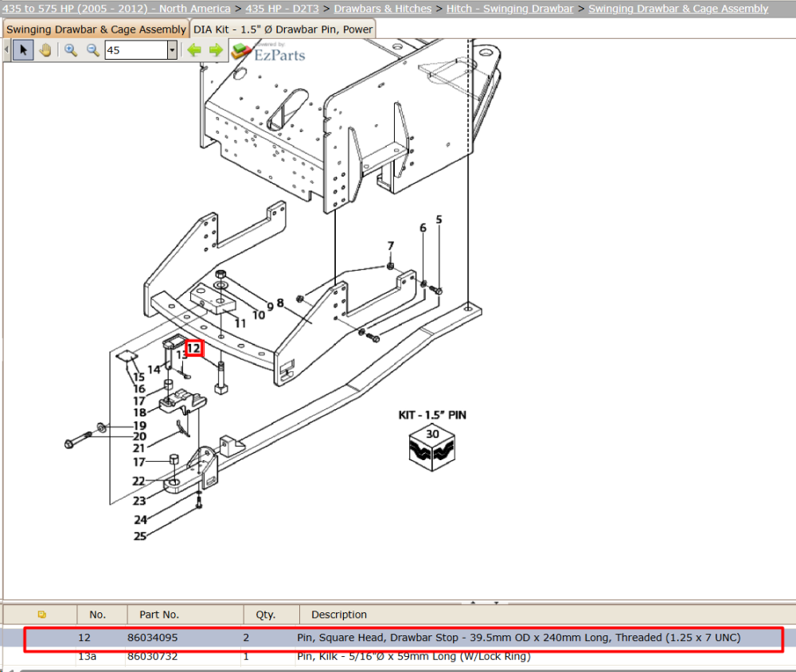Click the kit 30 box icon
This screenshot has width=796, height=672.
432,448
